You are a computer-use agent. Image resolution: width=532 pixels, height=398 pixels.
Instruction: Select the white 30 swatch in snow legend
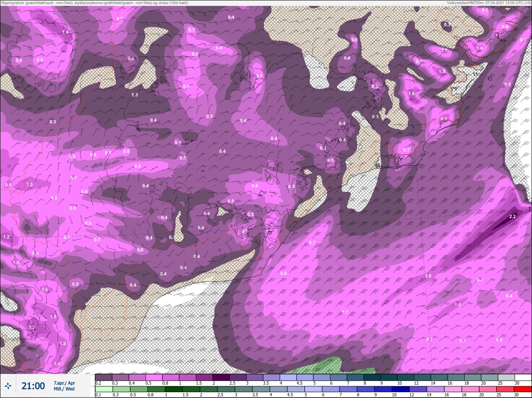coord(523,378)
